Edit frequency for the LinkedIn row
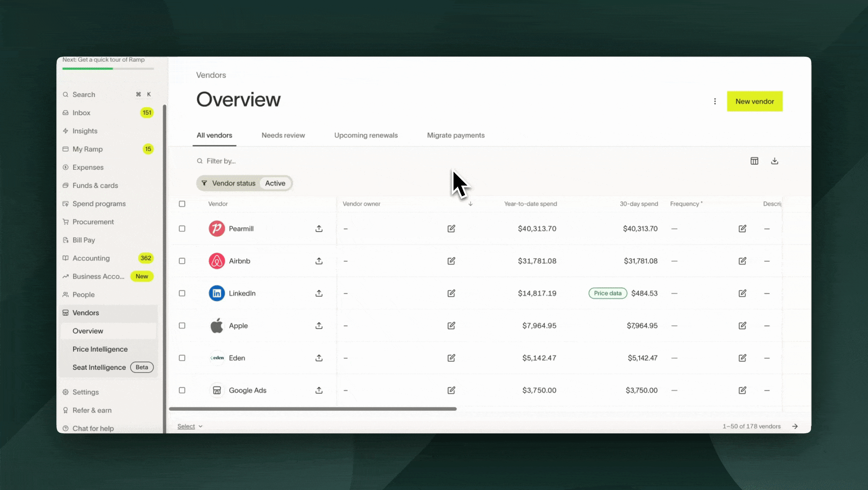868x490 pixels. (x=742, y=293)
